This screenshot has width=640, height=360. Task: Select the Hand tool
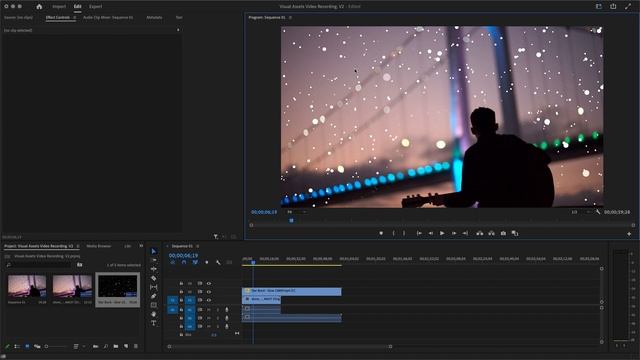click(153, 314)
